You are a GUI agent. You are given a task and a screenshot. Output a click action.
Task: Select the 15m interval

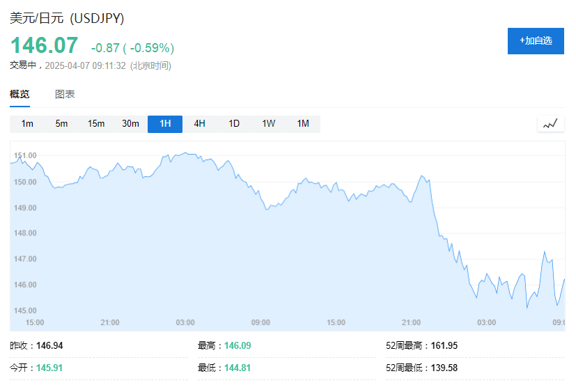96,124
